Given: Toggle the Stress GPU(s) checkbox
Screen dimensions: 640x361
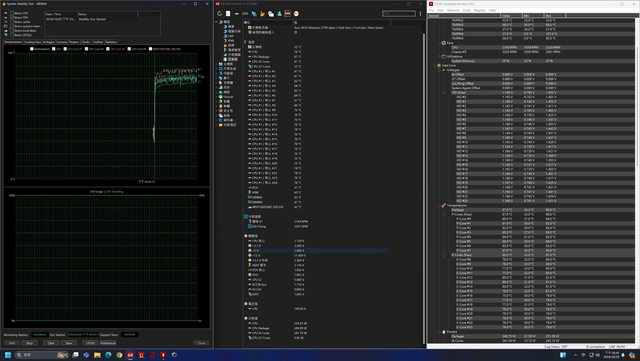Looking at the screenshot, I should pyautogui.click(x=12, y=35).
